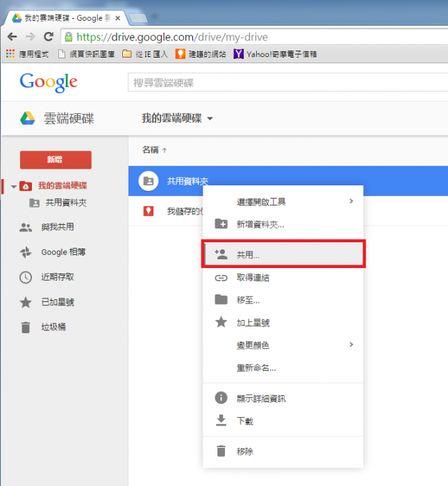This screenshot has height=486, width=448.
Task: Click the 顯示詳細資訊 info icon
Action: tap(221, 398)
